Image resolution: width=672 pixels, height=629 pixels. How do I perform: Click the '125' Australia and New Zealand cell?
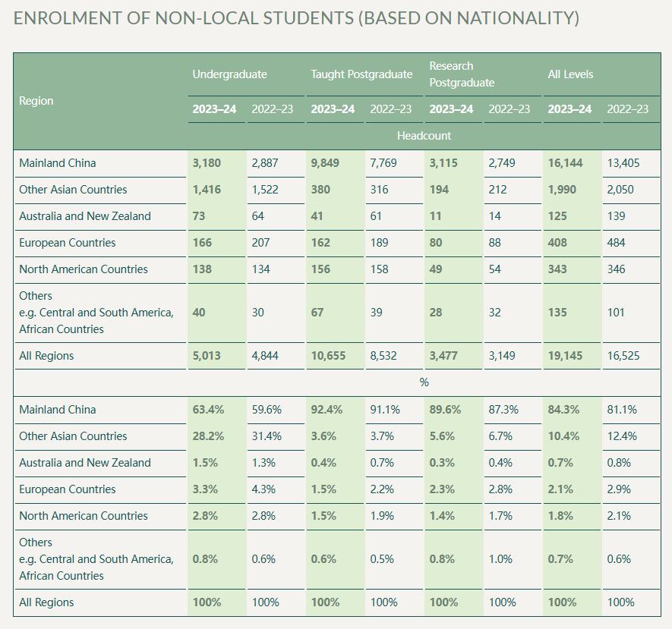(x=557, y=216)
